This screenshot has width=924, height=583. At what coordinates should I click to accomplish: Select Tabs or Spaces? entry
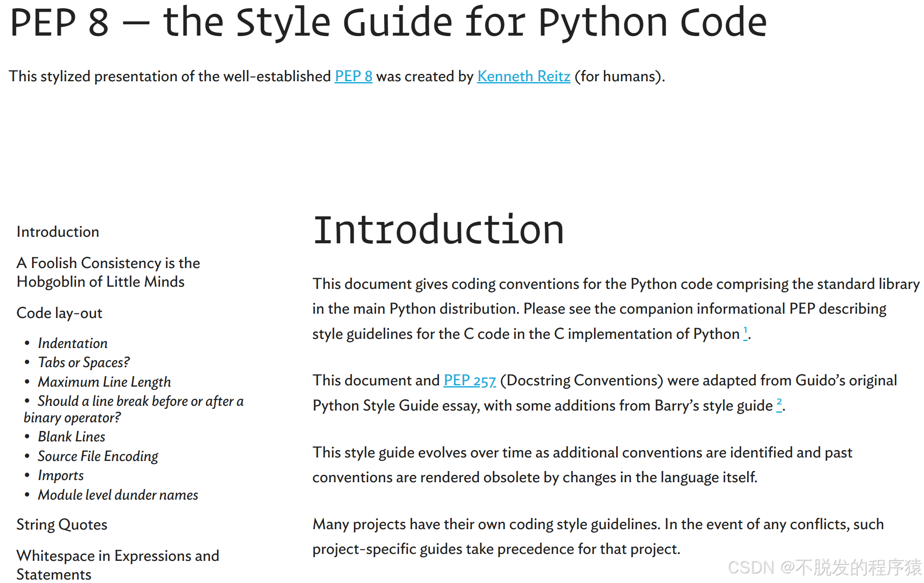click(x=84, y=362)
